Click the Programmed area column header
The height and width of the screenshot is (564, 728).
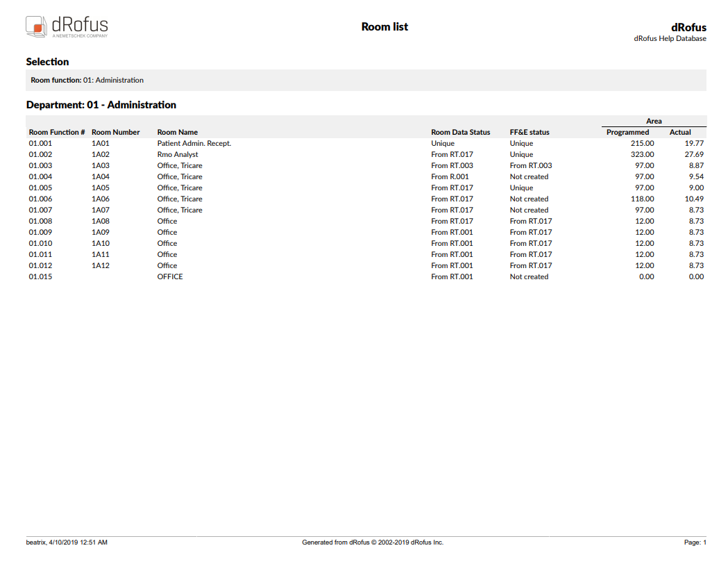coord(627,132)
